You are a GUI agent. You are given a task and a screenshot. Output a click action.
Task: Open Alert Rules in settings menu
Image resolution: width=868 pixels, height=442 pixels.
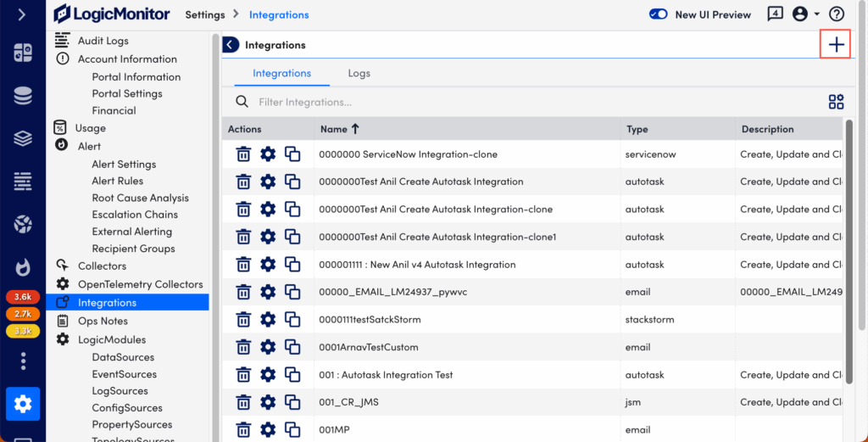coord(117,181)
